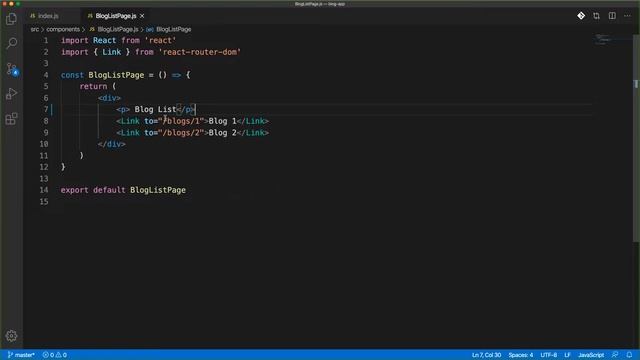Split the editor to the right
Image resolution: width=640 pixels, height=360 pixels.
pos(612,16)
